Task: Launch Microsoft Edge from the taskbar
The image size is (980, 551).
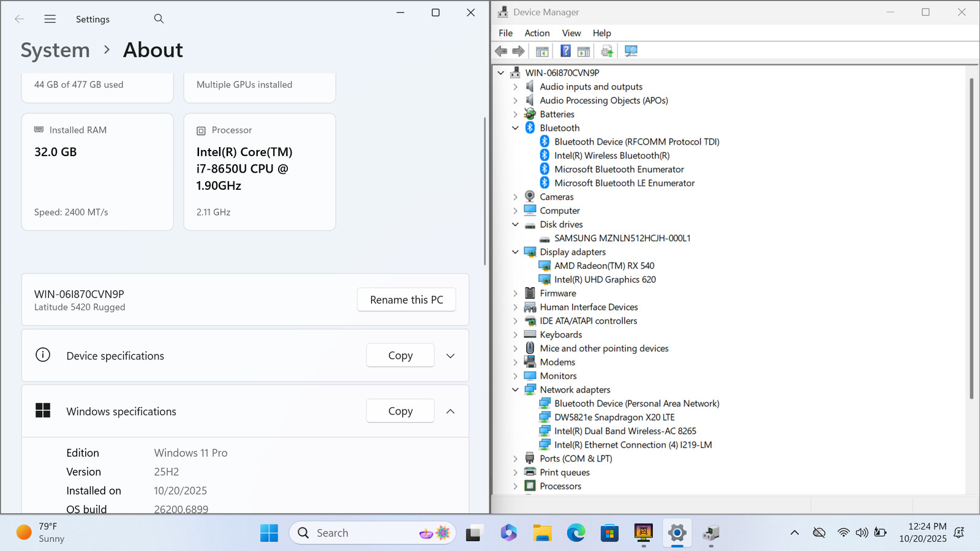Action: pos(576,533)
